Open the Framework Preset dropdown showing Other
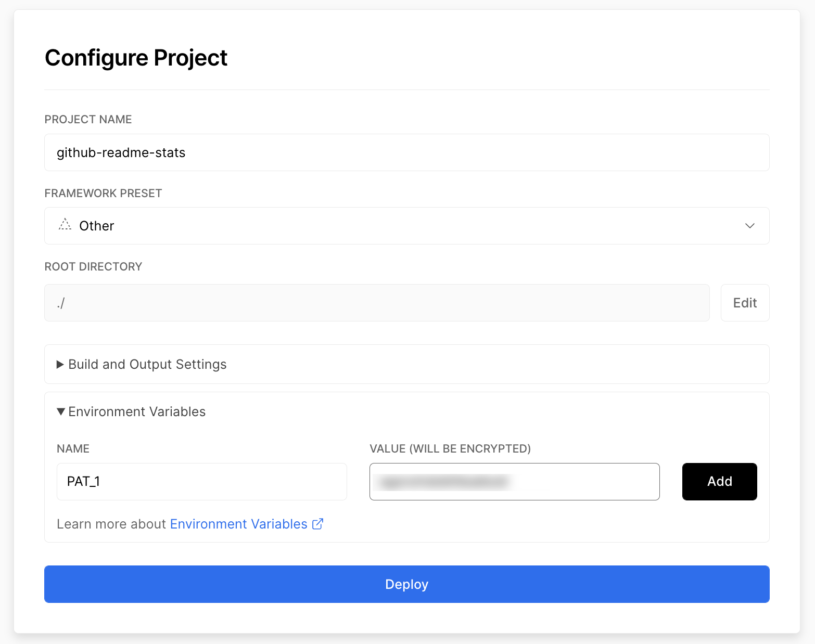The width and height of the screenshot is (815, 644). (x=407, y=226)
